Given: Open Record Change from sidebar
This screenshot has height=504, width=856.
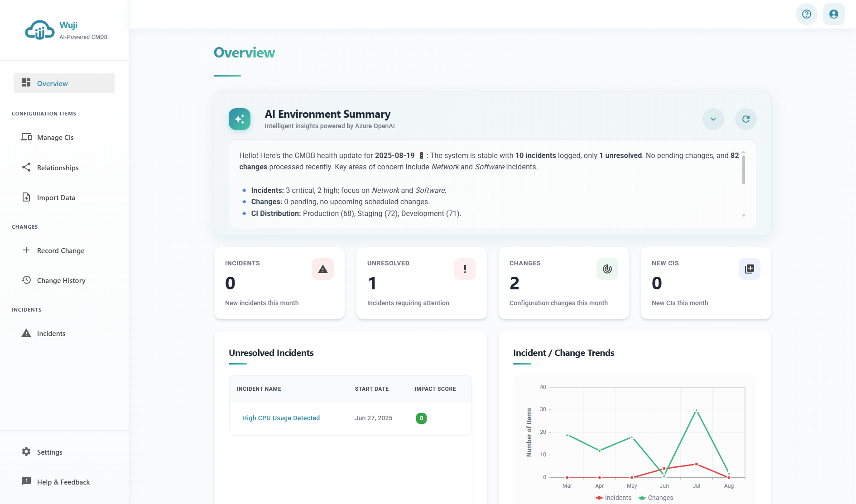Looking at the screenshot, I should point(61,250).
